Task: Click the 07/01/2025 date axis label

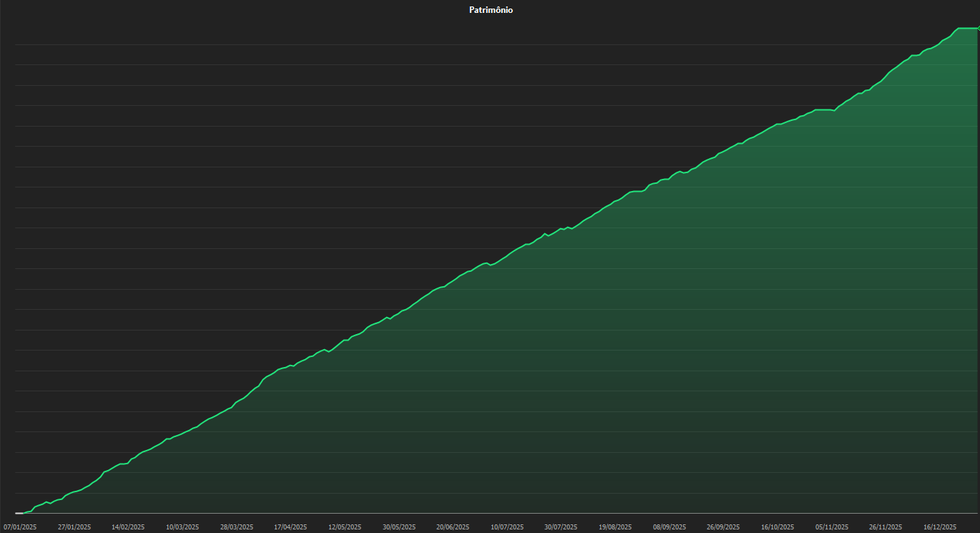Action: (x=20, y=527)
